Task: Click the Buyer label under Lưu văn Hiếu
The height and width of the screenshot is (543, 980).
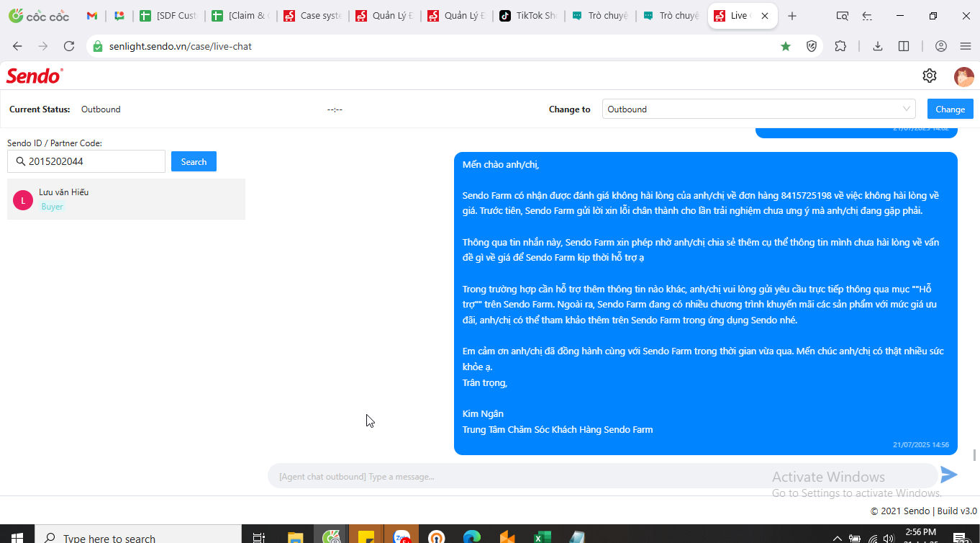Action: tap(52, 207)
